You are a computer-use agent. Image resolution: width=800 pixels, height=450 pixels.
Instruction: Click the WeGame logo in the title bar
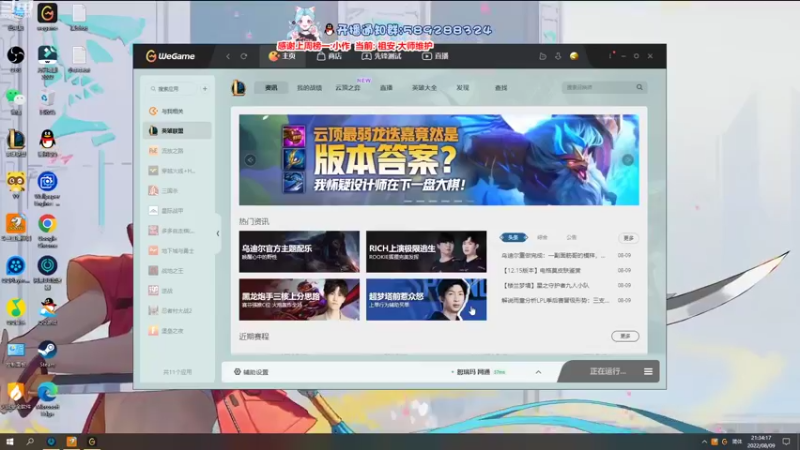(170, 56)
